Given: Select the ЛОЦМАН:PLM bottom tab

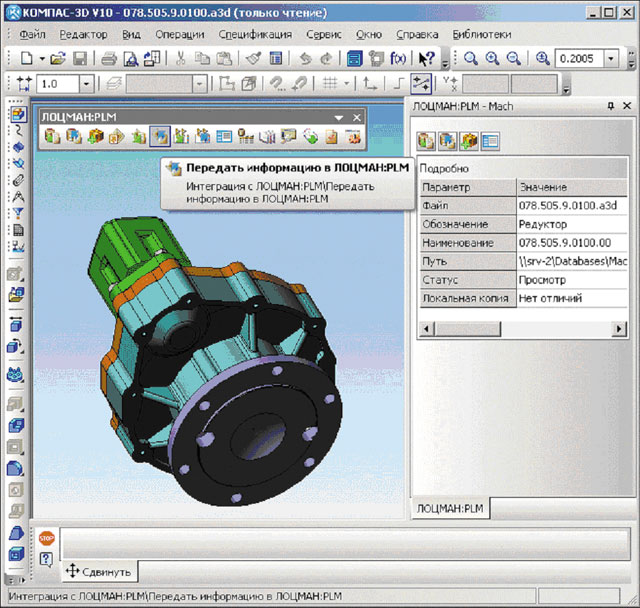Looking at the screenshot, I should point(450,508).
